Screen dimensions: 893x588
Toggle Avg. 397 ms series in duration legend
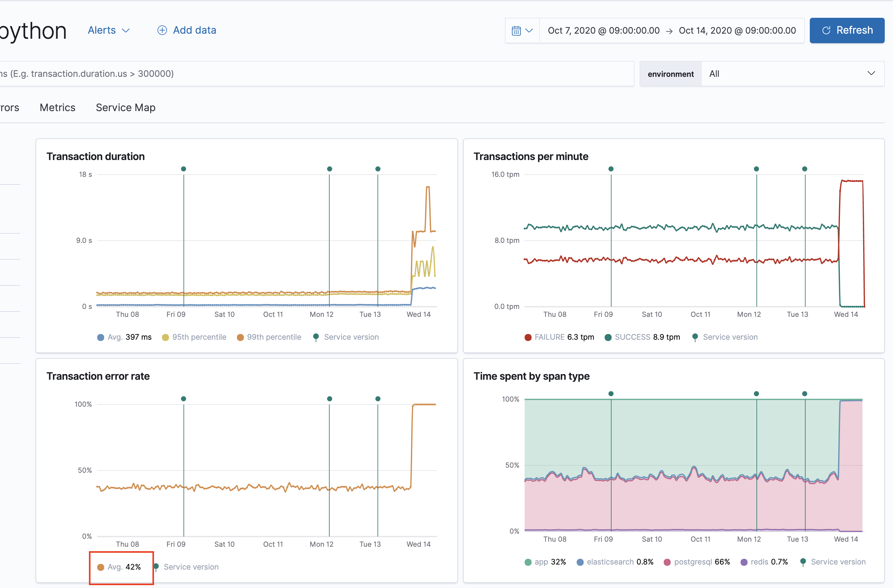tap(124, 337)
